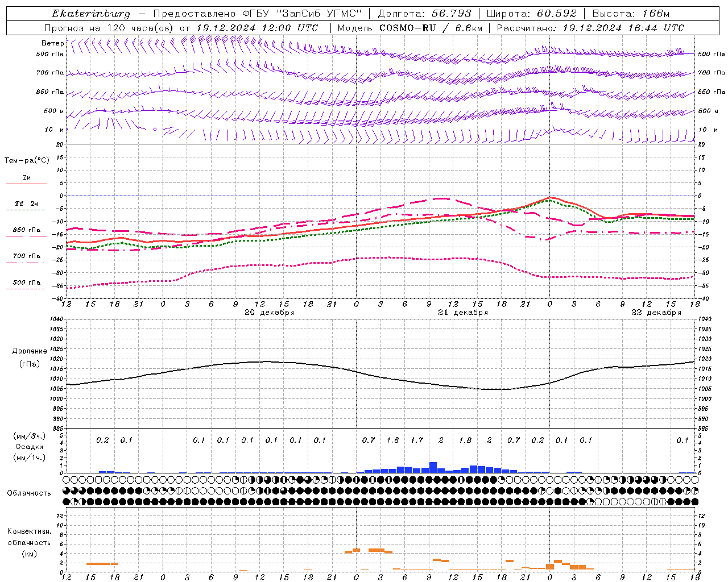Click the '1.6' three-hour precipitation value
The height and width of the screenshot is (582, 728).
coord(392,440)
